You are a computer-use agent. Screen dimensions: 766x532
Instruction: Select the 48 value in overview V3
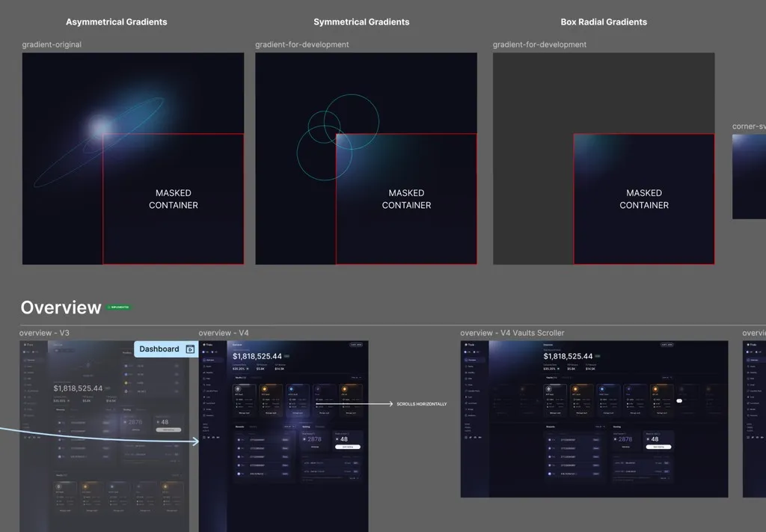pyautogui.click(x=165, y=422)
